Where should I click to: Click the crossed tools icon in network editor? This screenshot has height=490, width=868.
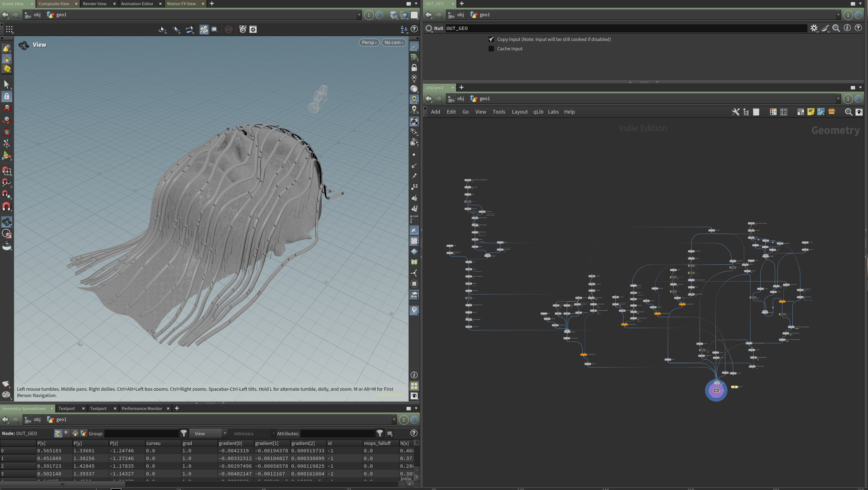(735, 112)
